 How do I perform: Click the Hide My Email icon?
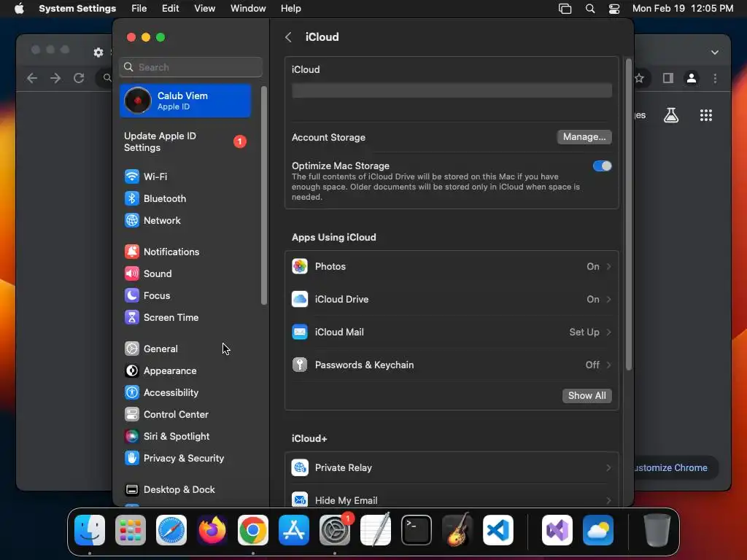pos(300,499)
